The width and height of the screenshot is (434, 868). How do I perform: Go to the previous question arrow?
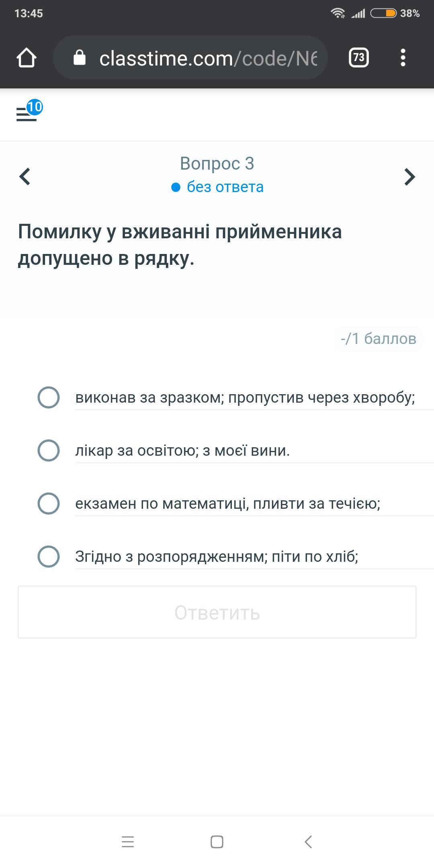(25, 176)
